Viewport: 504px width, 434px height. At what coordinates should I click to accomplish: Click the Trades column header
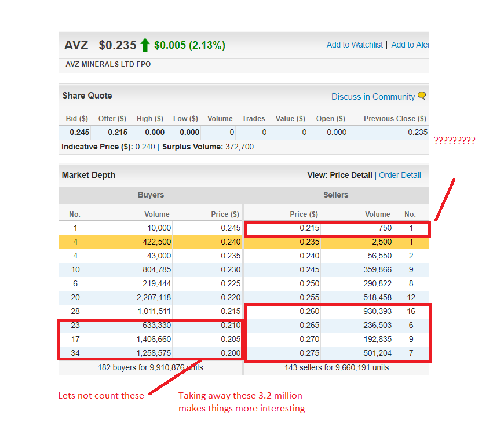click(x=254, y=119)
